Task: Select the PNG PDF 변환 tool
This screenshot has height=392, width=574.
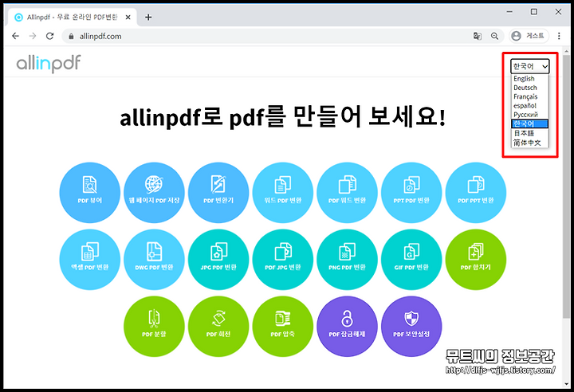Action: click(x=347, y=260)
